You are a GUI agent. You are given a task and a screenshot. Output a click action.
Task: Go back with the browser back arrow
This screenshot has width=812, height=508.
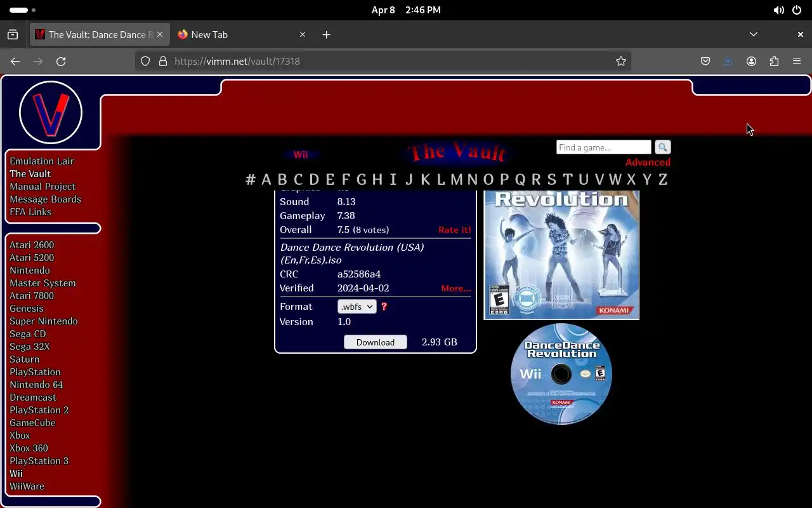pos(15,61)
